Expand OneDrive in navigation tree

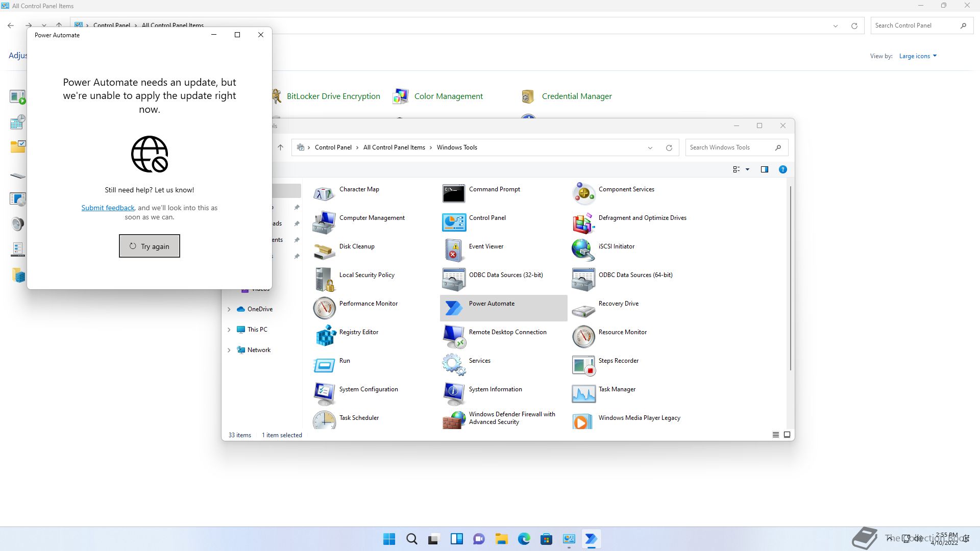[x=229, y=309]
